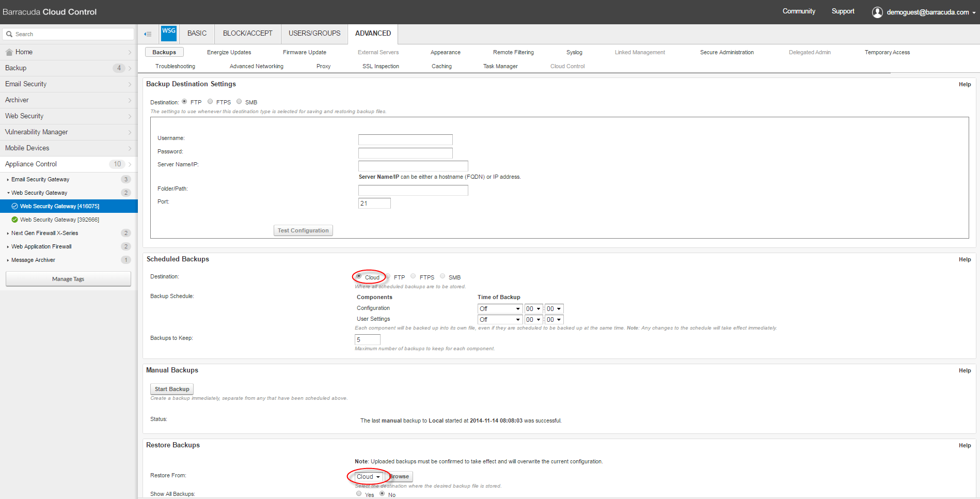Viewport: 980px width, 499px height.
Task: Open the Remote Filtering subtab
Action: pyautogui.click(x=513, y=52)
